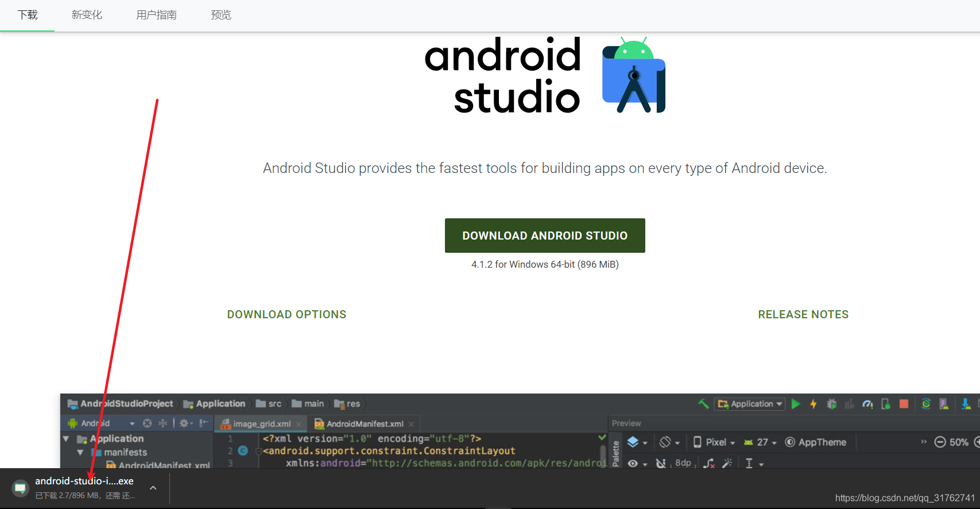Click the 50% zoom level value
The image size is (980, 509).
pyautogui.click(x=959, y=442)
